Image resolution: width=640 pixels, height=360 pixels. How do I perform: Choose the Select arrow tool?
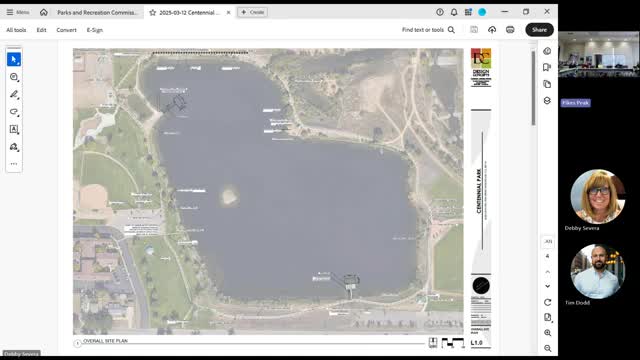(x=14, y=59)
